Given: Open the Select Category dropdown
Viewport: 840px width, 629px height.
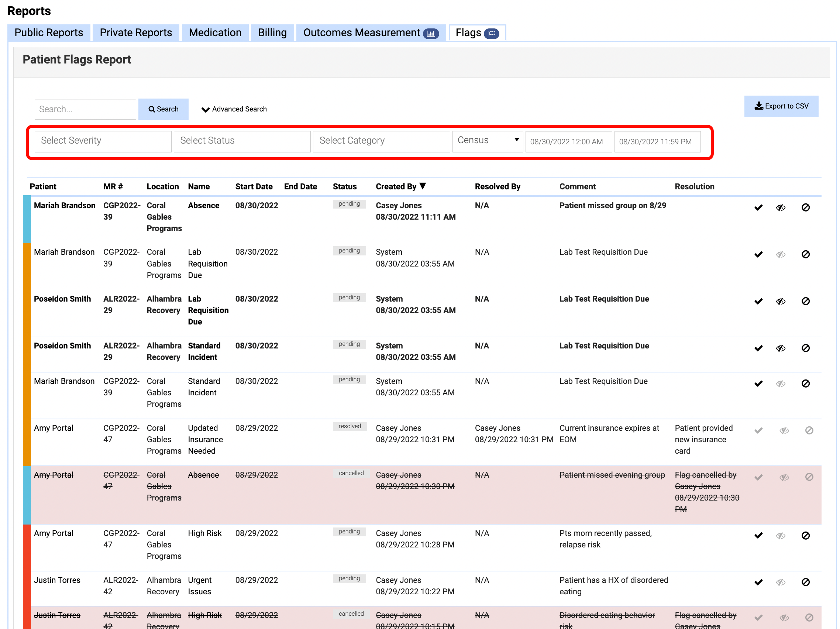Looking at the screenshot, I should pos(381,141).
